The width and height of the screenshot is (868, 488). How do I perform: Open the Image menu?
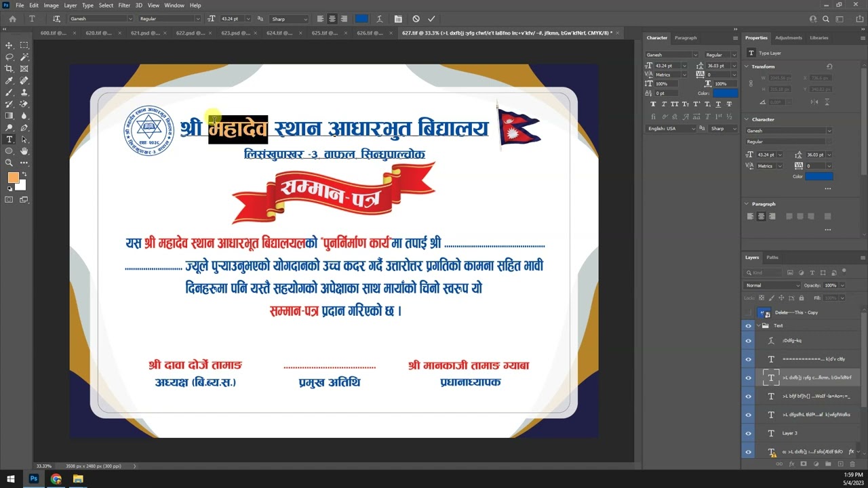click(x=51, y=5)
